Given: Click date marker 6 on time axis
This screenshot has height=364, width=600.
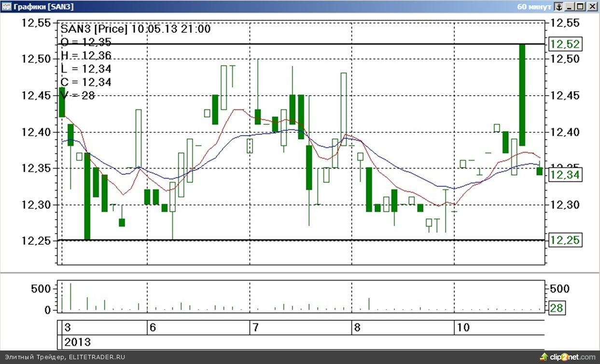Looking at the screenshot, I should [153, 328].
